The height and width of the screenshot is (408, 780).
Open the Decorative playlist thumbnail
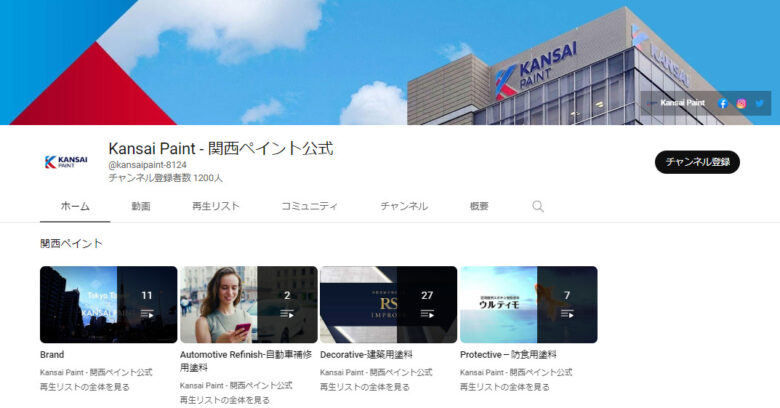point(389,305)
